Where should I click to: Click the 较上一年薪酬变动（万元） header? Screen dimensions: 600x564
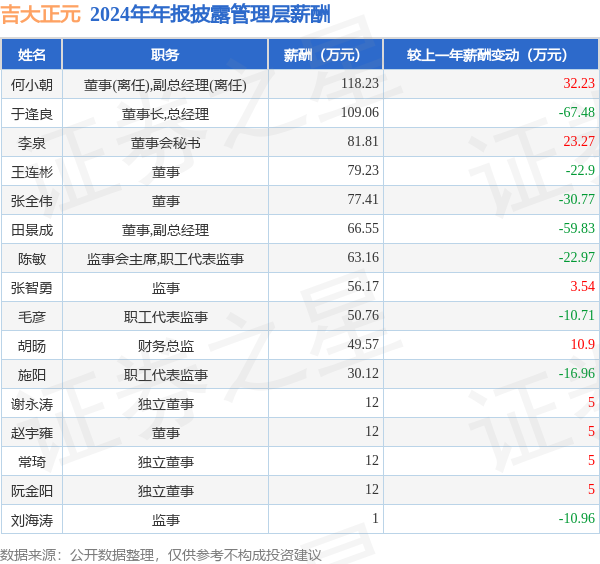491,55
